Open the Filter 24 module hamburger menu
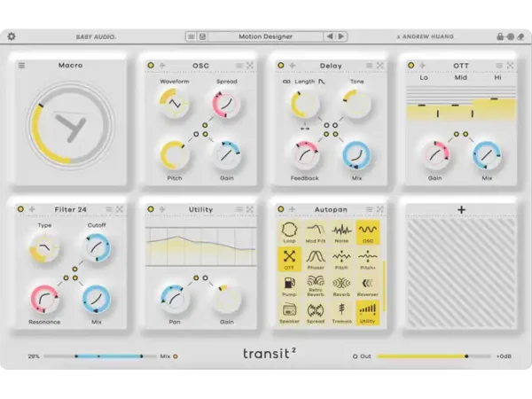This screenshot has width=532, height=399. 109,209
